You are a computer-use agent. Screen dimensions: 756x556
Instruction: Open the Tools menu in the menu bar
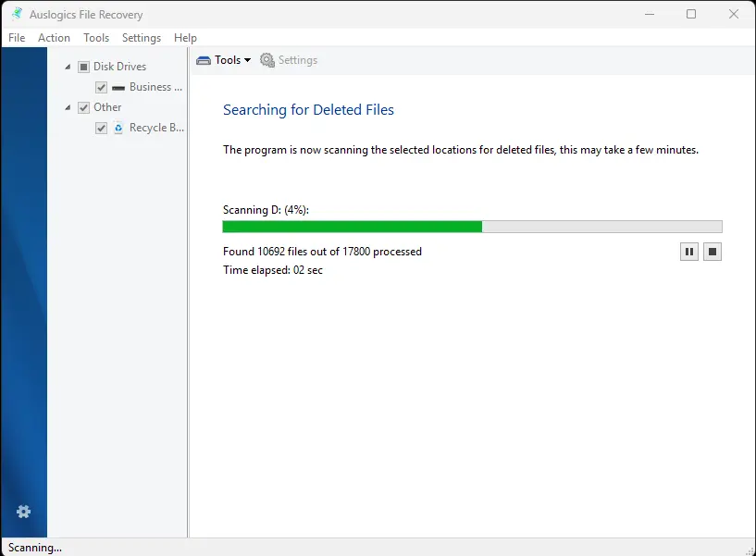click(x=96, y=38)
